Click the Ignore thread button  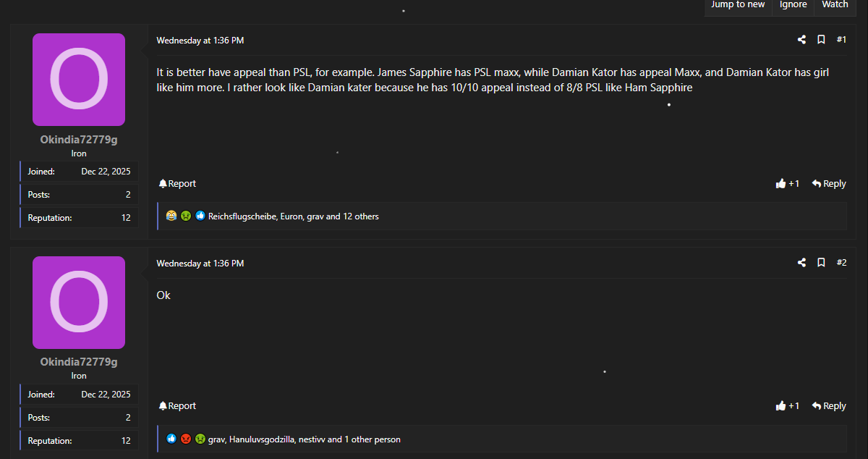pos(793,5)
